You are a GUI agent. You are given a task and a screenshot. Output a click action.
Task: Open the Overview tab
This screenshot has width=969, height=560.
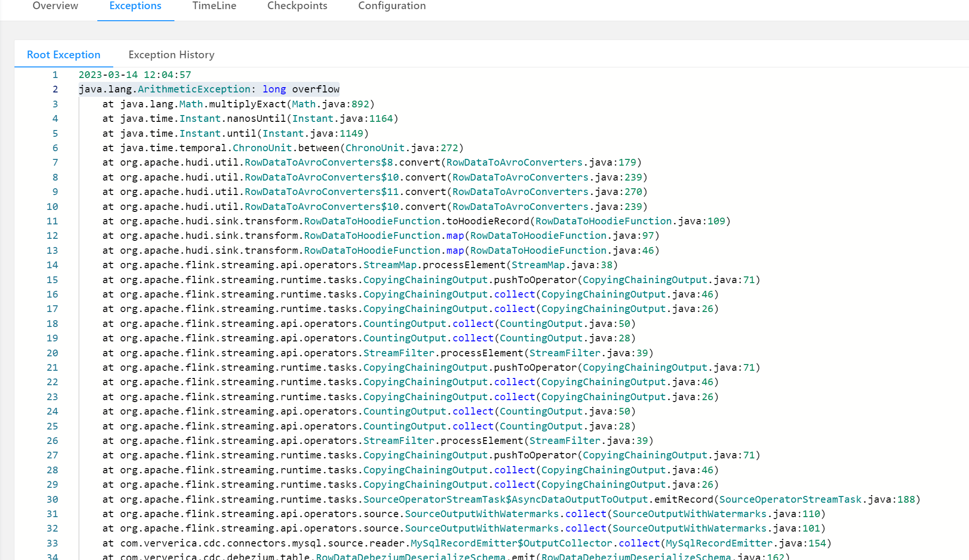pos(55,6)
